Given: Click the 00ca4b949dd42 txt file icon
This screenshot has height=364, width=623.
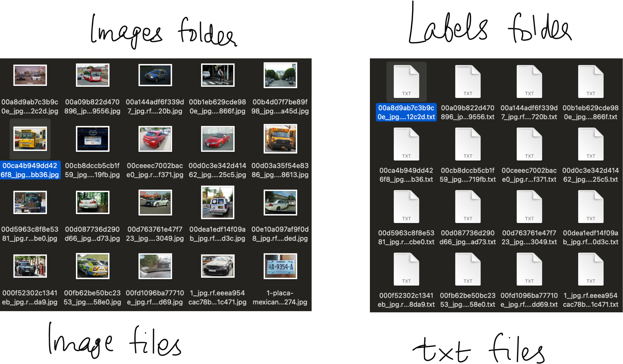Looking at the screenshot, I should (406, 144).
